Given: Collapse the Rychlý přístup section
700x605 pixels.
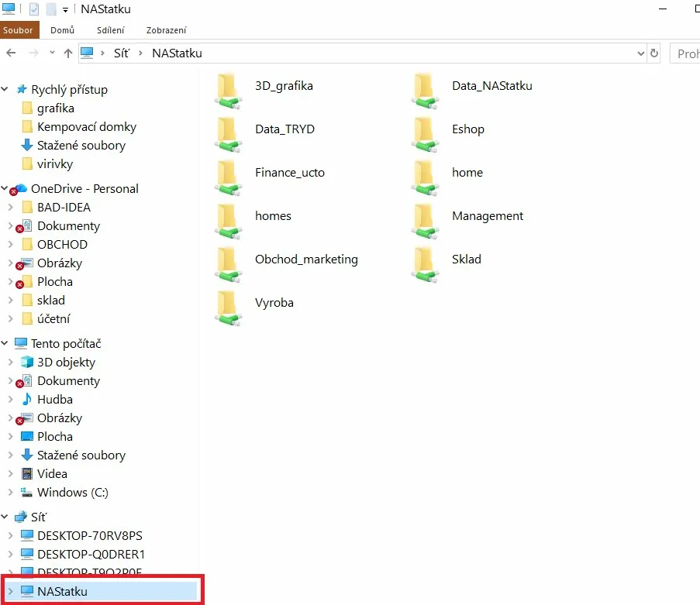Looking at the screenshot, I should coord(5,89).
